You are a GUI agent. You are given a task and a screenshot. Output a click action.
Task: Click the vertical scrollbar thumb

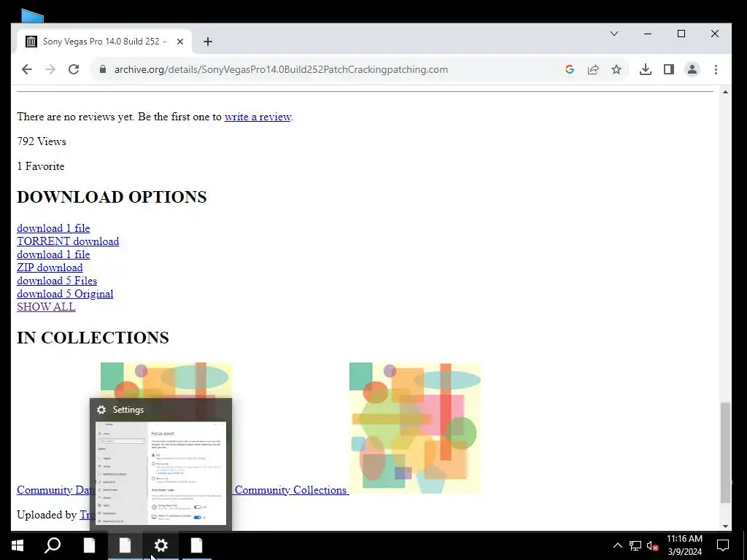(725, 452)
